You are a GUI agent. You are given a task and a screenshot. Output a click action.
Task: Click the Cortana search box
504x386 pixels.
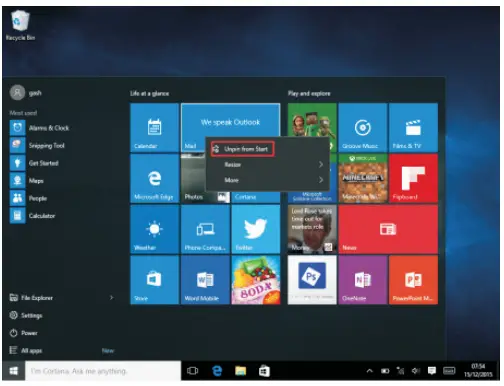coord(103,371)
